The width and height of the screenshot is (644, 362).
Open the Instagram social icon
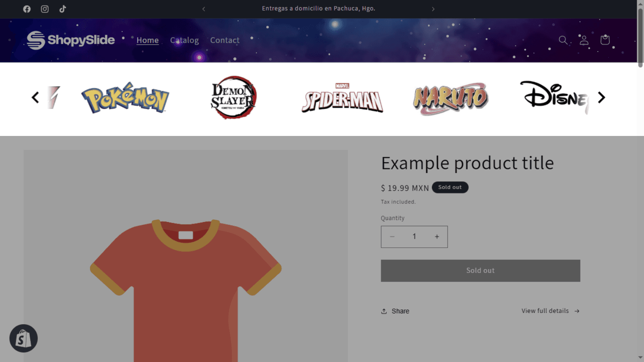(x=45, y=9)
